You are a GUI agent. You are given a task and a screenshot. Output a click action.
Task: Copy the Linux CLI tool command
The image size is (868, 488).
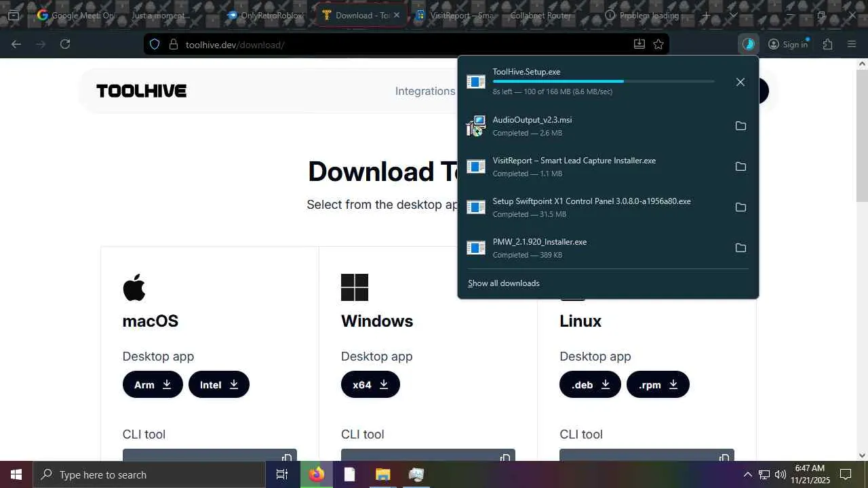pyautogui.click(x=724, y=457)
